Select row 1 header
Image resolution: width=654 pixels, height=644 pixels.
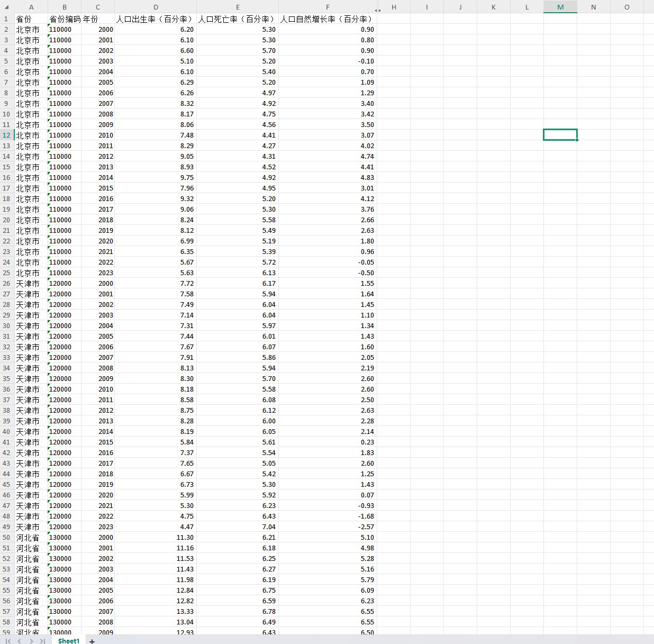tap(6, 19)
